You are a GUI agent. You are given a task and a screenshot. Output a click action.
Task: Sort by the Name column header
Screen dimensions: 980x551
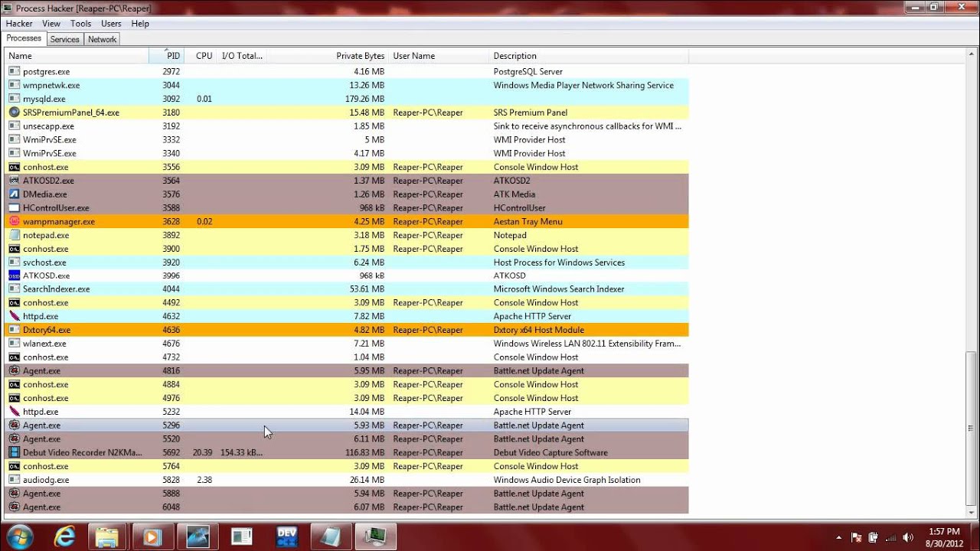pos(77,56)
